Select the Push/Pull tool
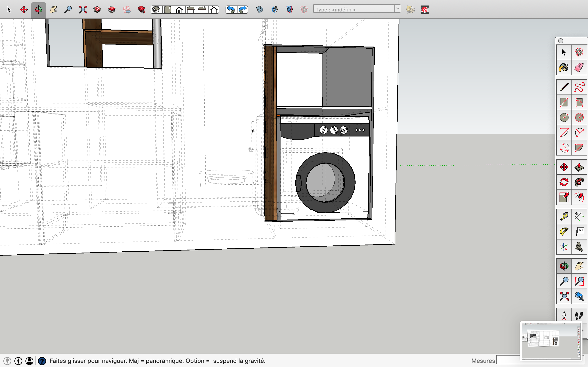The image size is (588, 367). (579, 167)
